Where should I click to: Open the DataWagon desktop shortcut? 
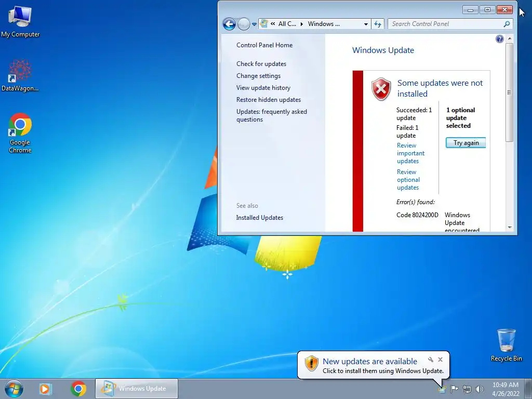[20, 75]
